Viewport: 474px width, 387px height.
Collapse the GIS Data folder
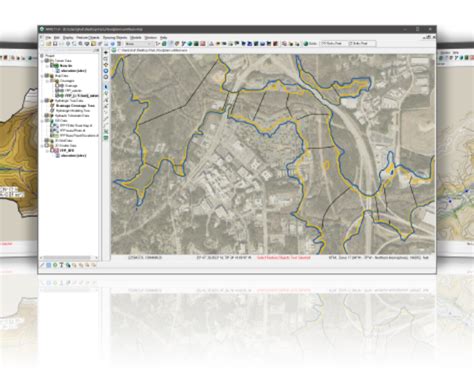42,121
